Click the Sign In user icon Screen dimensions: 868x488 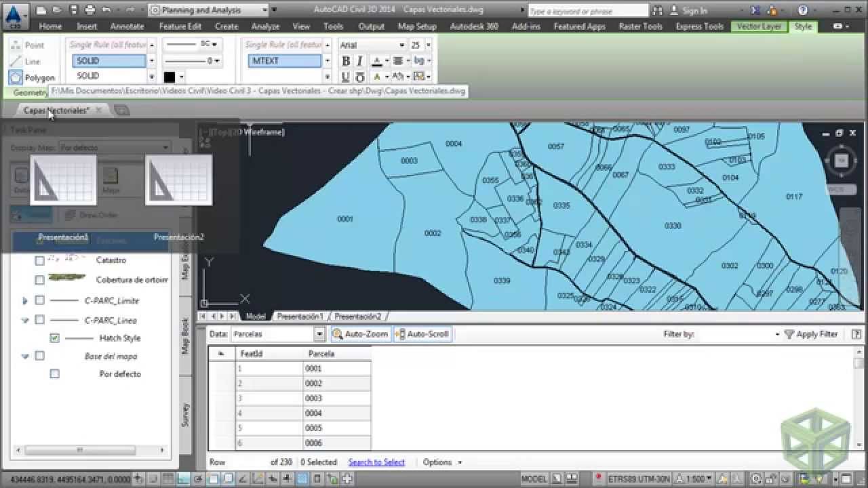click(673, 10)
